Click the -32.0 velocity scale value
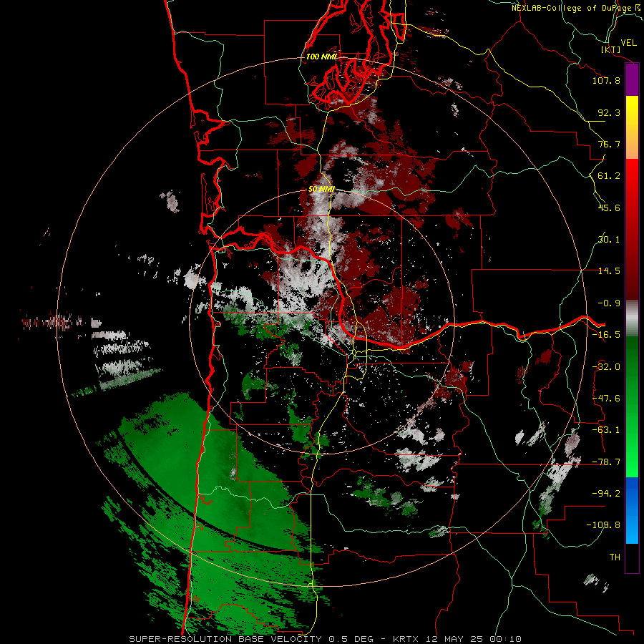 (x=606, y=367)
